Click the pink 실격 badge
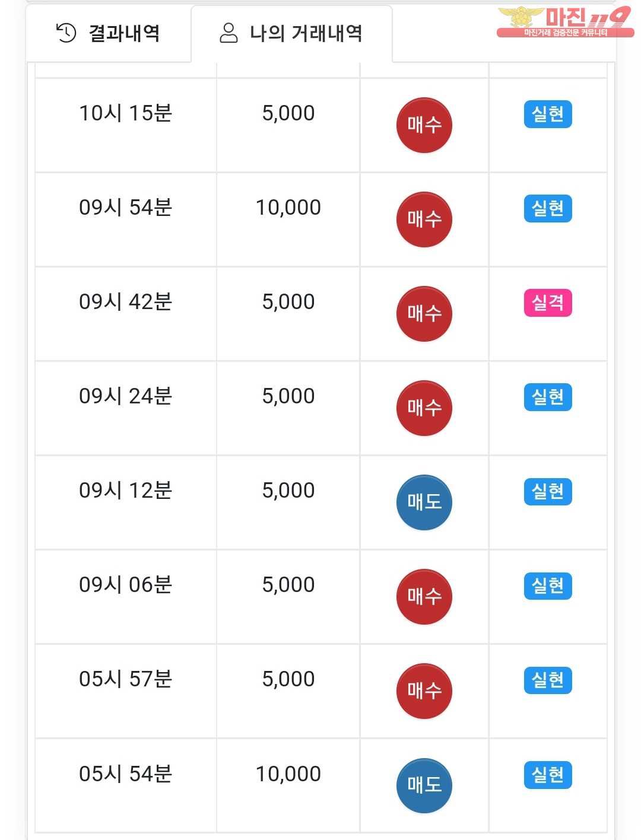This screenshot has height=840, width=641. (547, 303)
